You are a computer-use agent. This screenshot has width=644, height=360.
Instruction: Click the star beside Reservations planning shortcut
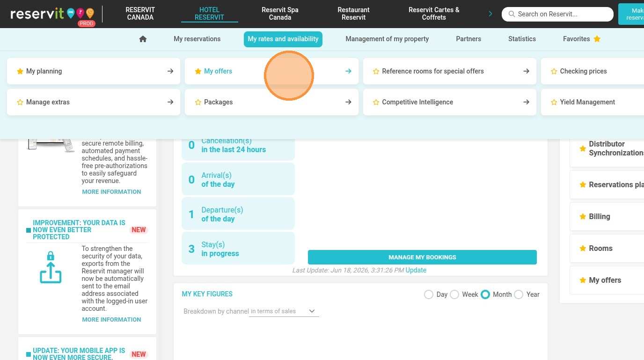583,184
